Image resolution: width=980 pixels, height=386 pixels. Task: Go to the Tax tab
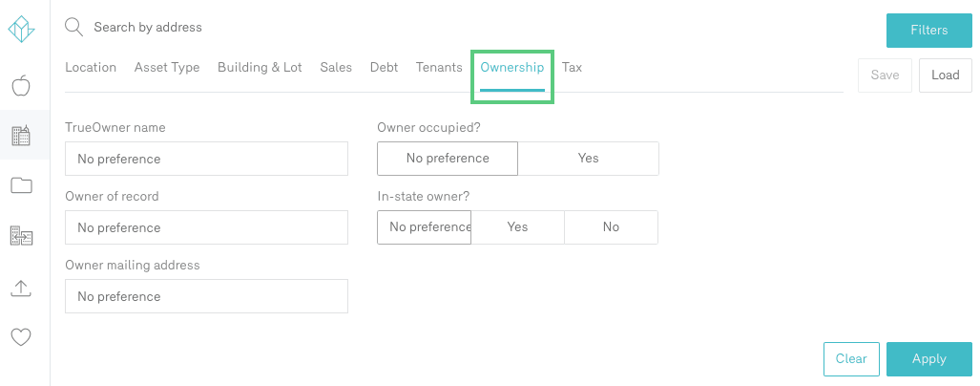pos(572,68)
